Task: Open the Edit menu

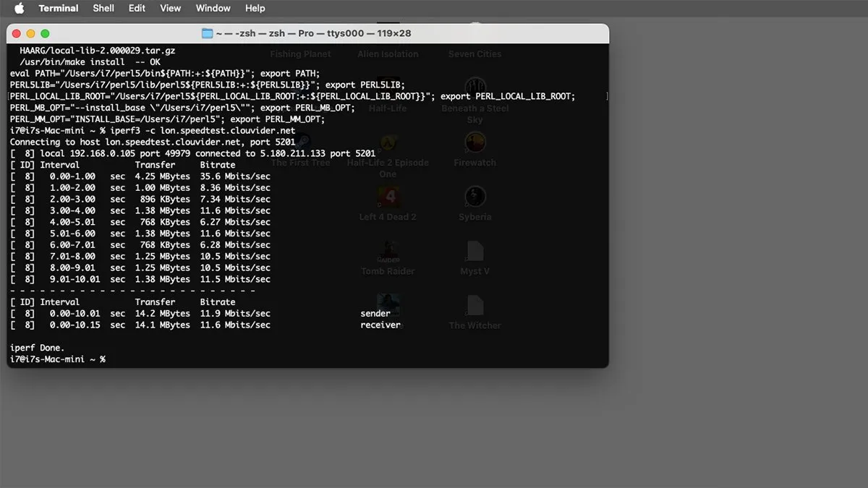Action: pos(137,9)
